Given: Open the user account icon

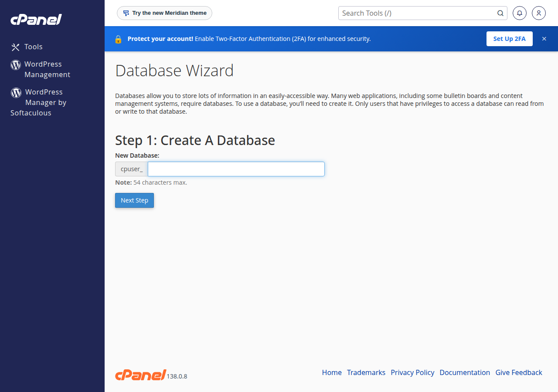Looking at the screenshot, I should pyautogui.click(x=539, y=13).
